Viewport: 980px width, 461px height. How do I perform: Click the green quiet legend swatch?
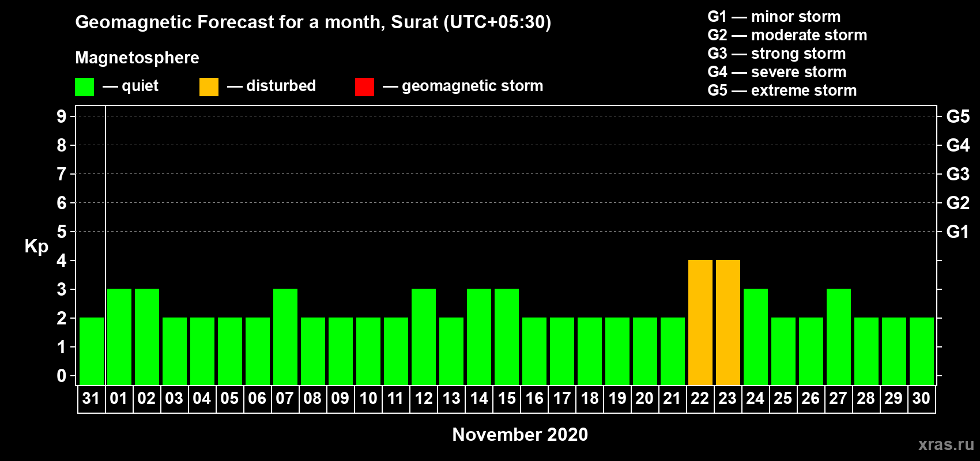[84, 87]
